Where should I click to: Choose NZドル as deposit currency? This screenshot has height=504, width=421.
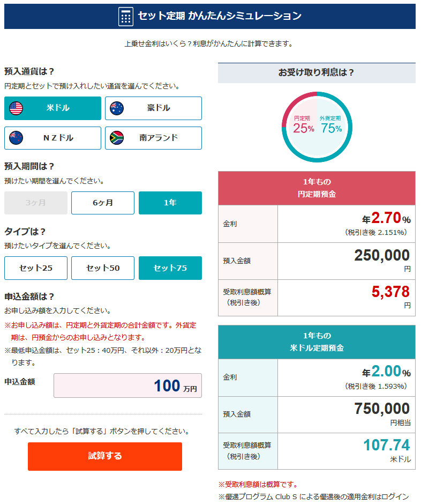point(52,138)
